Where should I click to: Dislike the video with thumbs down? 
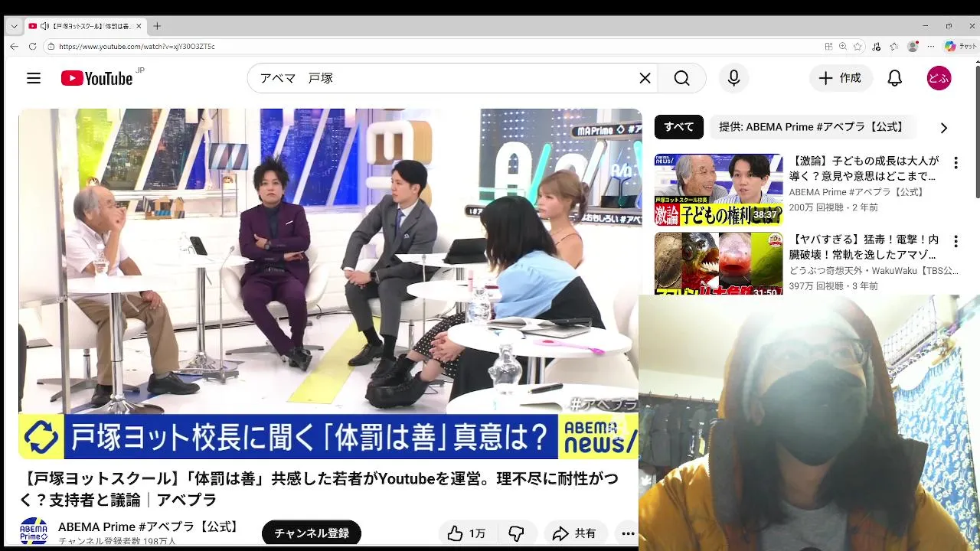[x=517, y=533]
